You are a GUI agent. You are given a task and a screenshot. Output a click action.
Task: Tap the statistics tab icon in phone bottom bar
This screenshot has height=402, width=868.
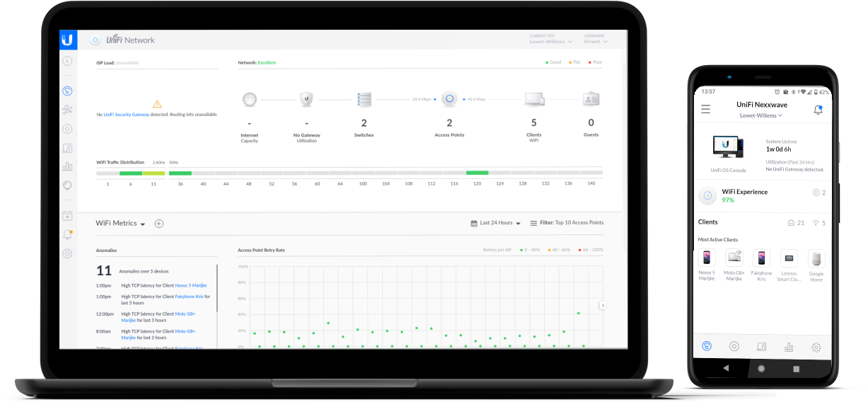(789, 347)
